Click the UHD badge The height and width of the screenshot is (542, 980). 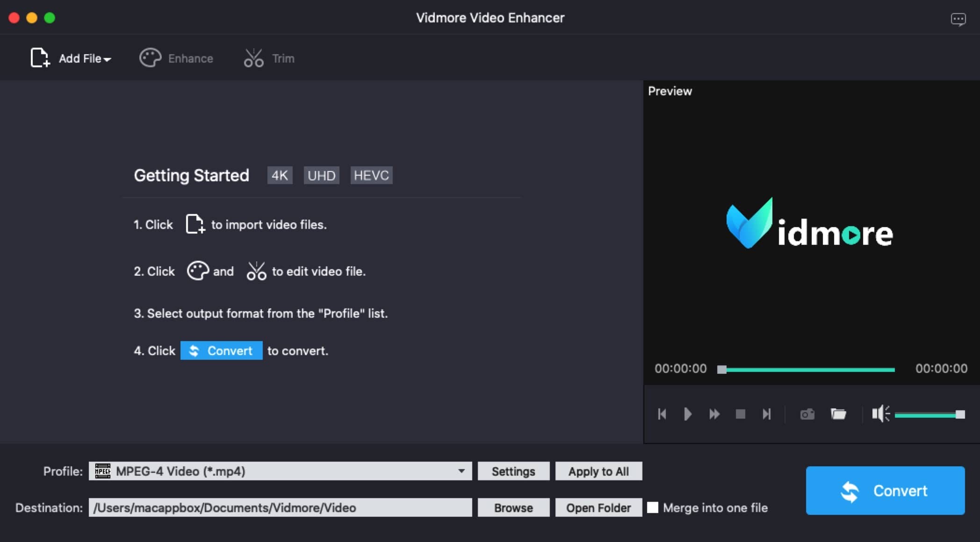click(321, 175)
